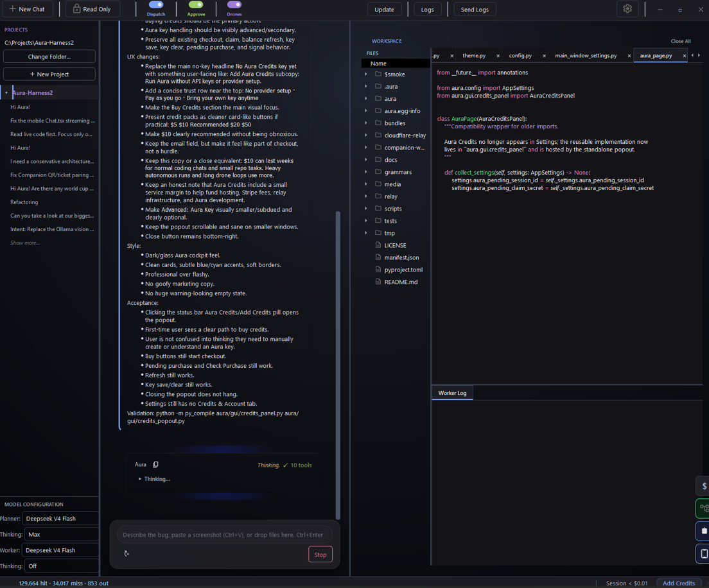The height and width of the screenshot is (588, 709).
Task: Expand the cloudflare-relay folder
Action: (366, 135)
